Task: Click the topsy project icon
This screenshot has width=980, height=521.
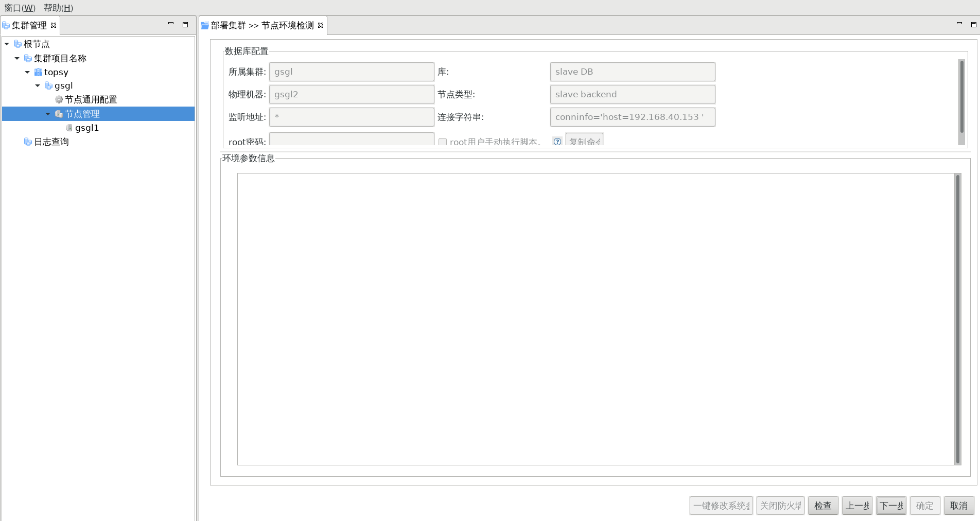Action: click(38, 72)
